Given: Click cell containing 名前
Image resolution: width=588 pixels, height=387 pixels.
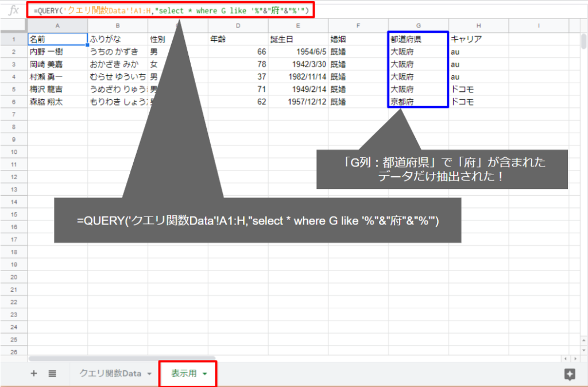Looking at the screenshot, I should (57, 39).
